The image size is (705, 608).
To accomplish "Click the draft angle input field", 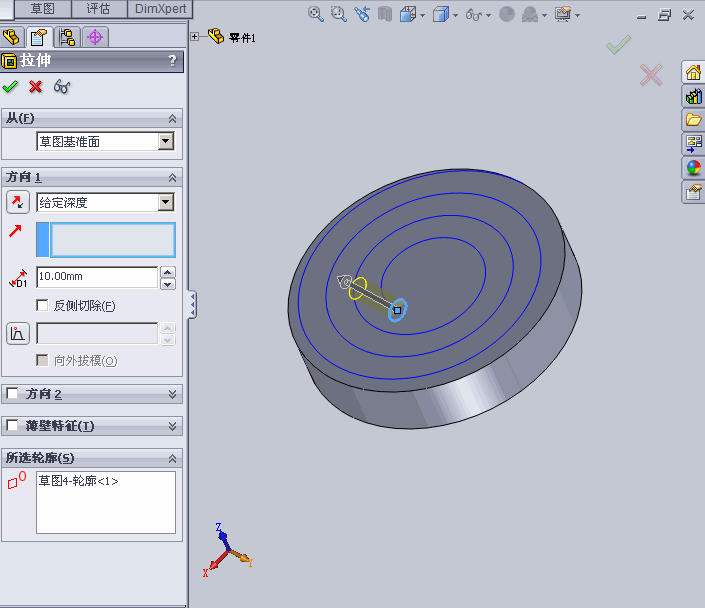I will (x=97, y=333).
